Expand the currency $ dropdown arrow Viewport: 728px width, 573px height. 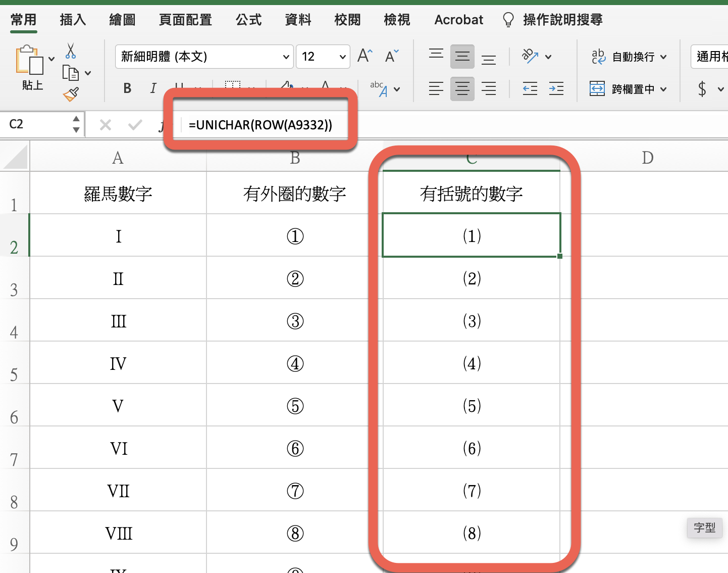click(720, 89)
